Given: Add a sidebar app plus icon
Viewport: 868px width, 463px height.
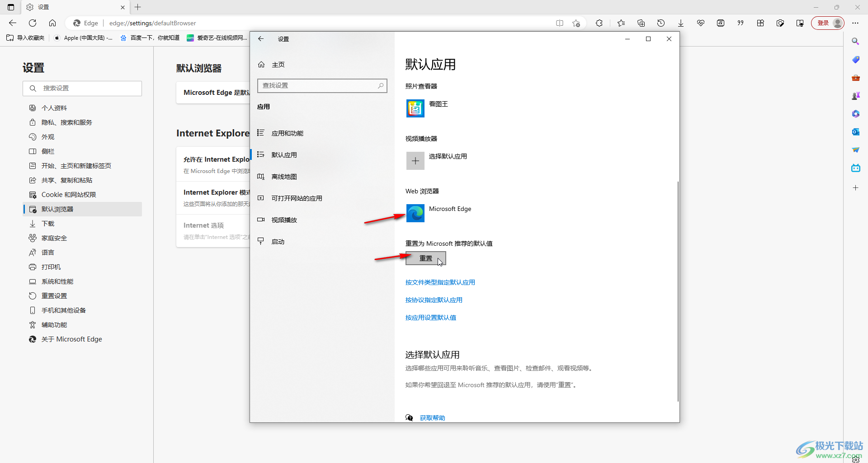Looking at the screenshot, I should coord(855,187).
